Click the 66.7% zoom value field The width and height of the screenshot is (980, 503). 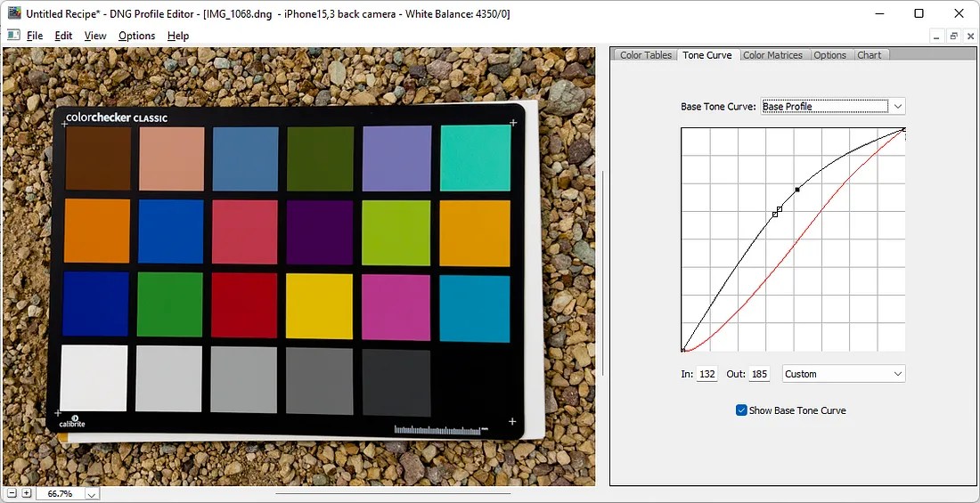pyautogui.click(x=60, y=493)
